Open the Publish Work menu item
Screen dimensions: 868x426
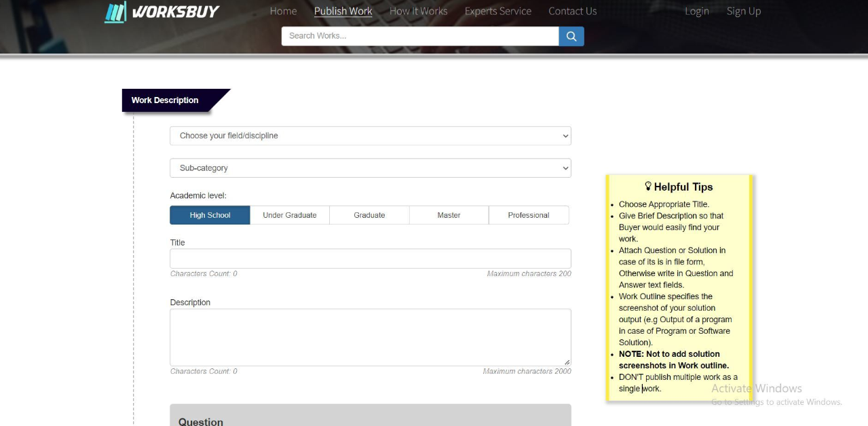tap(343, 11)
